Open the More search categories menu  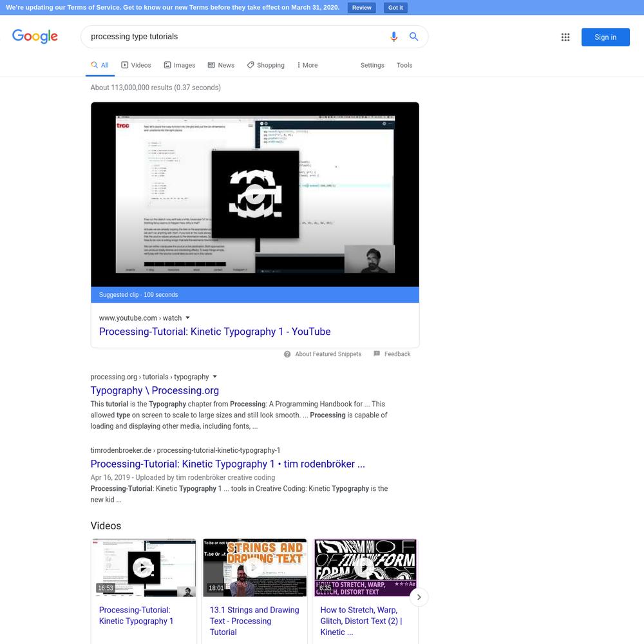(x=307, y=65)
